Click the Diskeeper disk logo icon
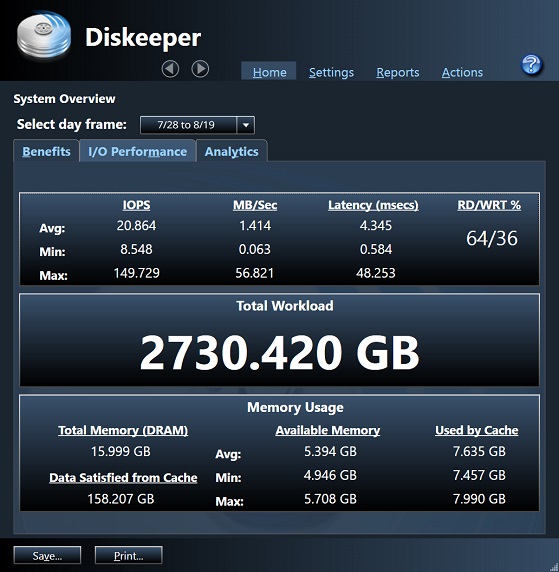Image resolution: width=559 pixels, height=572 pixels. coord(44,36)
